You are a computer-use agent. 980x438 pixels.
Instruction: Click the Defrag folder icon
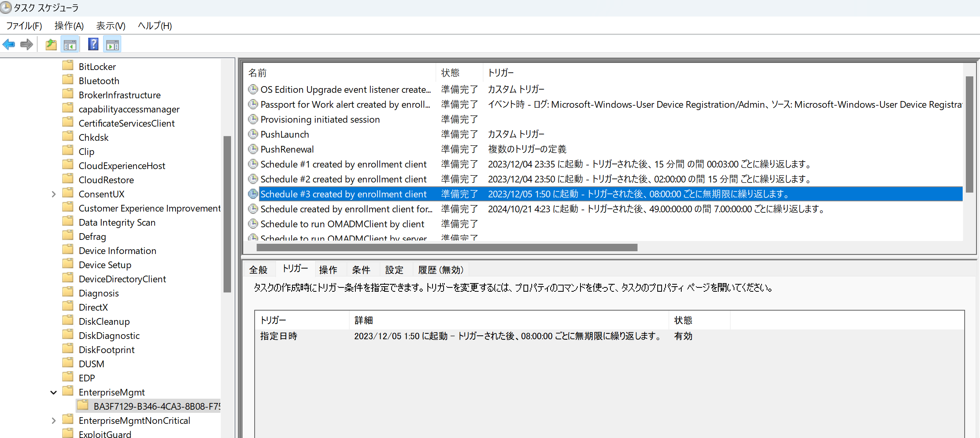pos(68,235)
